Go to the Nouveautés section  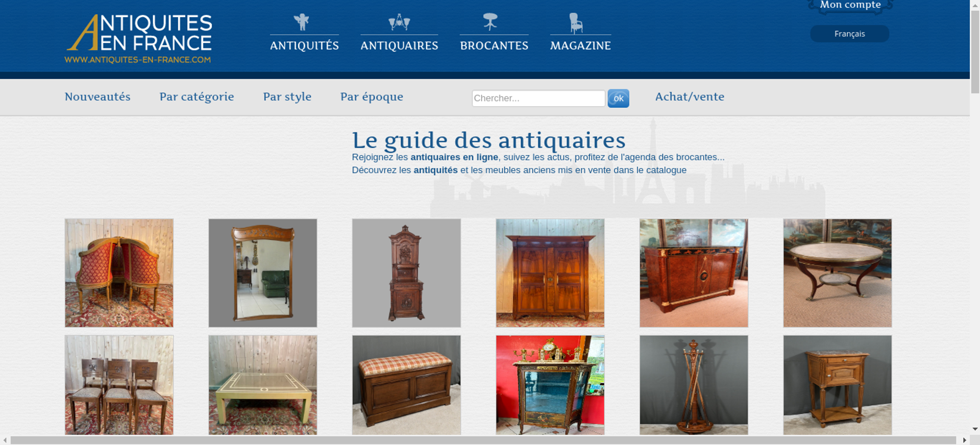tap(98, 97)
